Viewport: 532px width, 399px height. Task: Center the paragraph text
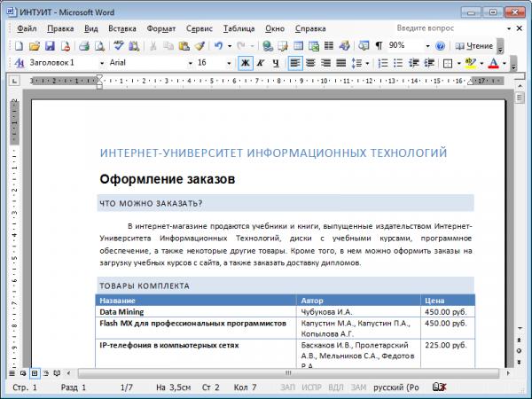click(x=310, y=63)
